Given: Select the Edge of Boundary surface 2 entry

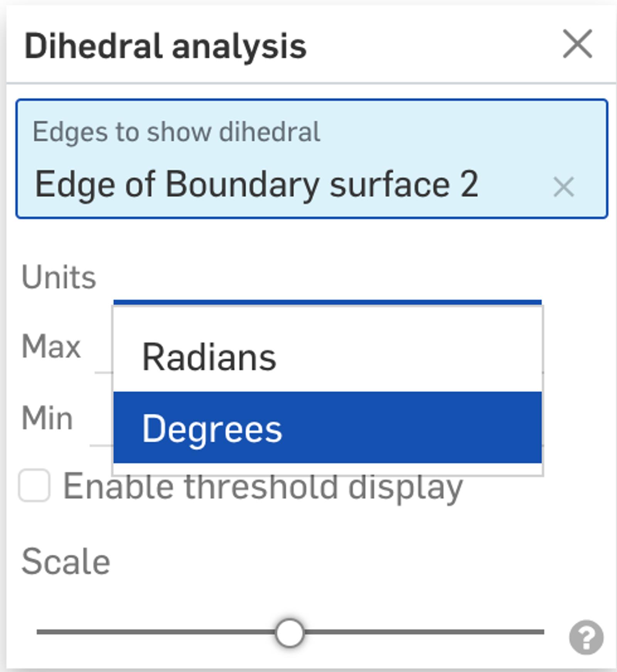Looking at the screenshot, I should (x=256, y=185).
